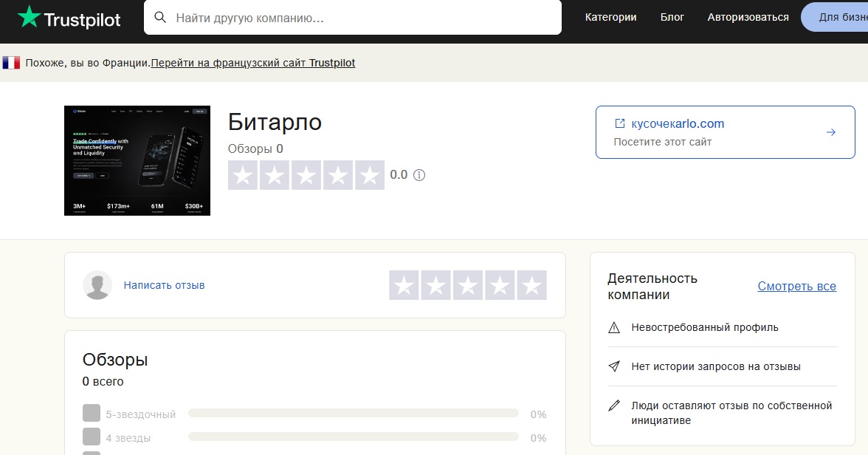Tick the 4 звезды filter checkbox
The image size is (868, 455).
click(92, 437)
